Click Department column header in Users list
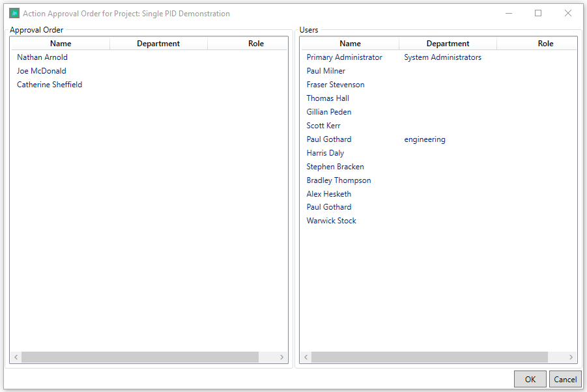The height and width of the screenshot is (392, 587). click(448, 44)
